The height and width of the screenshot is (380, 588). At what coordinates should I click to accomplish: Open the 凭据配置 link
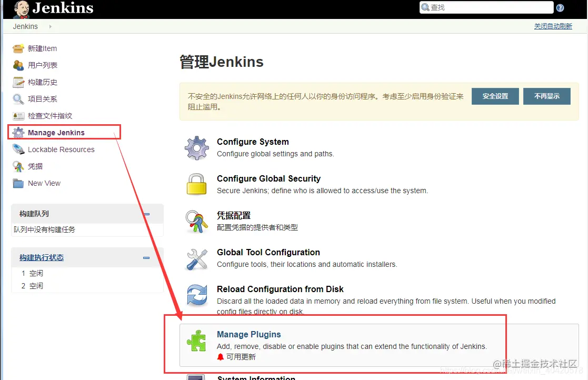pyautogui.click(x=234, y=215)
